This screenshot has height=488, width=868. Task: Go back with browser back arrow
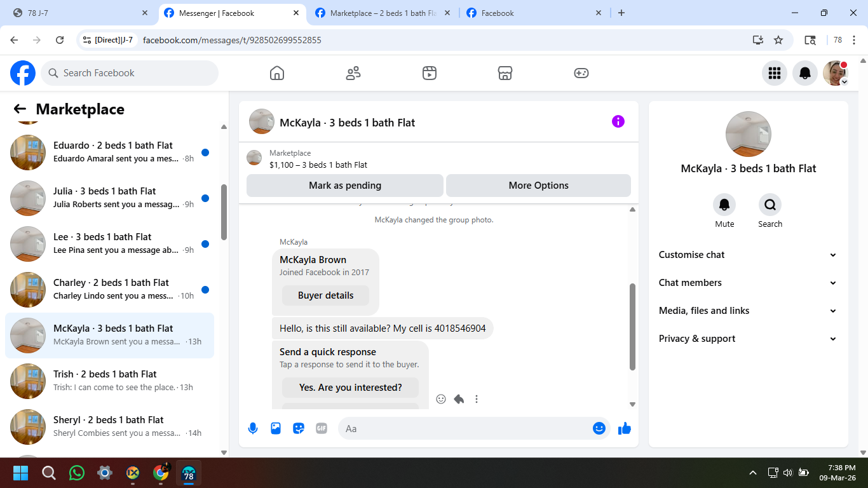[14, 40]
